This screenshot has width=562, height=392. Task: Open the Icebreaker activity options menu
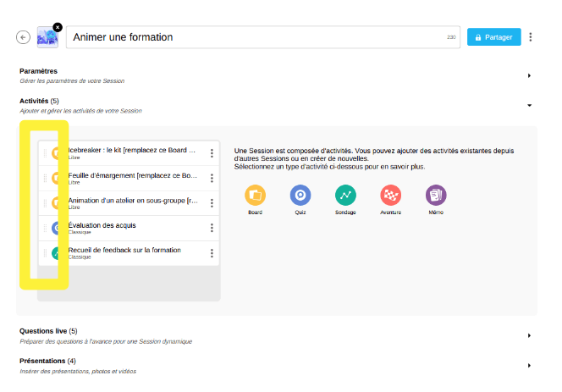(211, 153)
